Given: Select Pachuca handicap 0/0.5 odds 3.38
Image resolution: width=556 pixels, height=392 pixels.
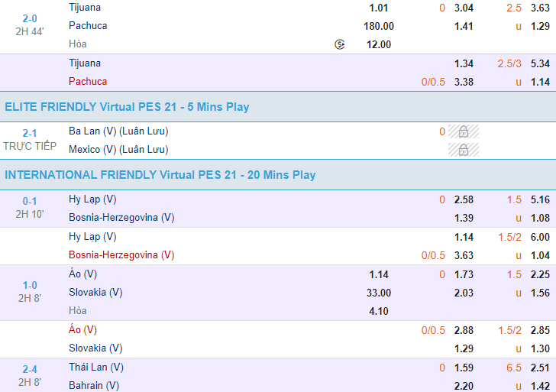Looking at the screenshot, I should pyautogui.click(x=464, y=82).
